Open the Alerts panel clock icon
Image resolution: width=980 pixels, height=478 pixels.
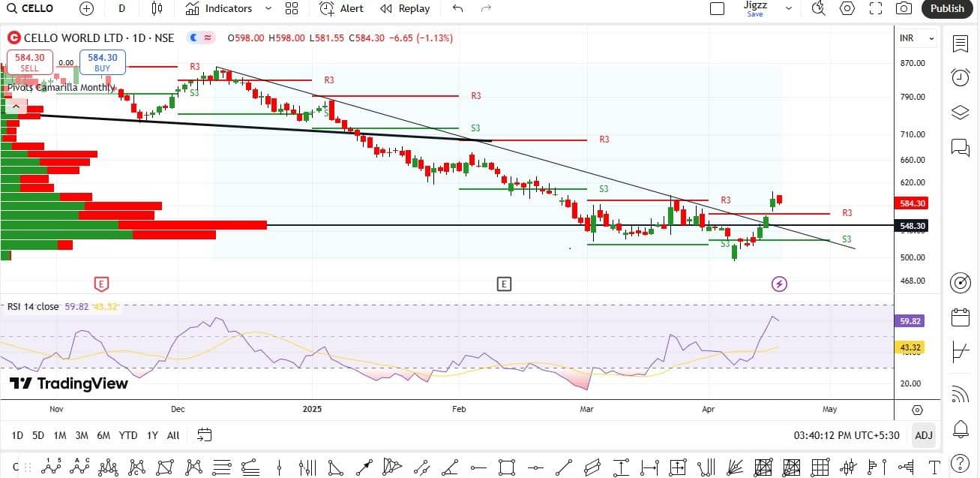coord(960,77)
